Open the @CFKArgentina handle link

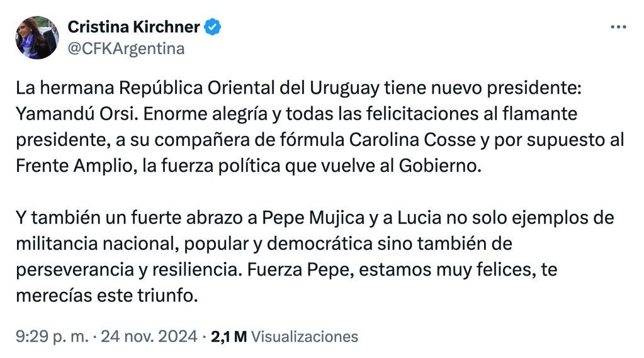point(126,48)
